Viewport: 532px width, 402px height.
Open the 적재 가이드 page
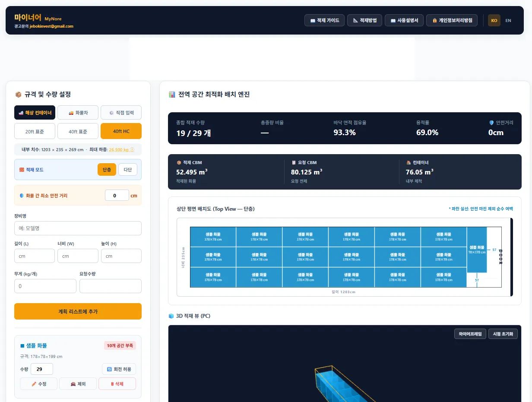tap(324, 20)
